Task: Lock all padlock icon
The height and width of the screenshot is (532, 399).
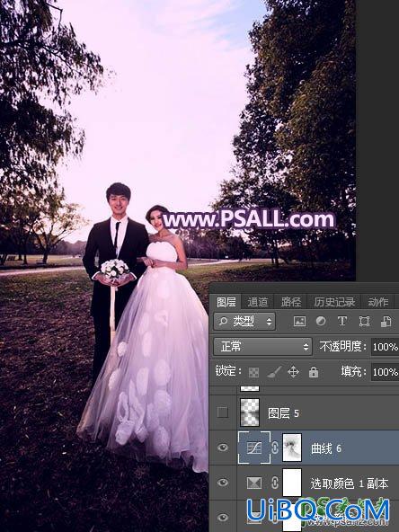Action: [x=314, y=372]
